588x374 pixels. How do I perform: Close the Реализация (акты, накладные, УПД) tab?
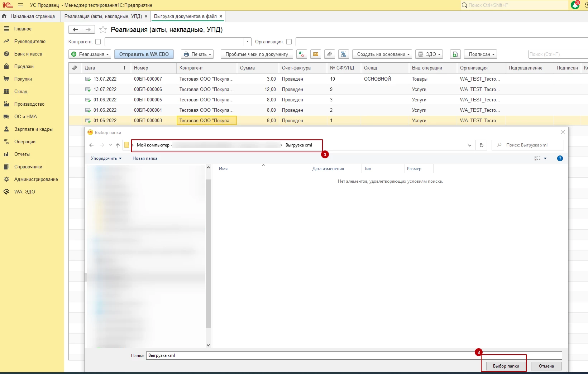pyautogui.click(x=146, y=16)
